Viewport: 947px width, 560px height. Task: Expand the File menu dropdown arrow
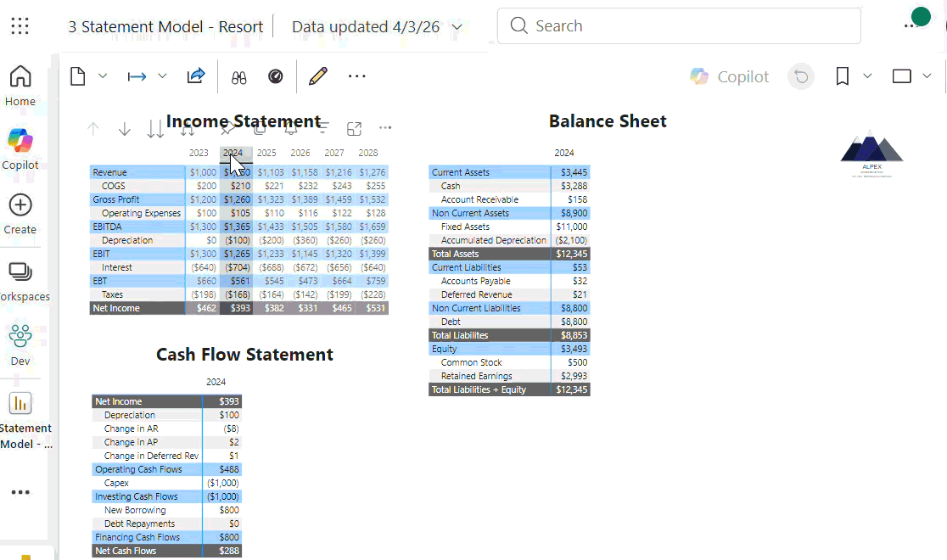103,76
